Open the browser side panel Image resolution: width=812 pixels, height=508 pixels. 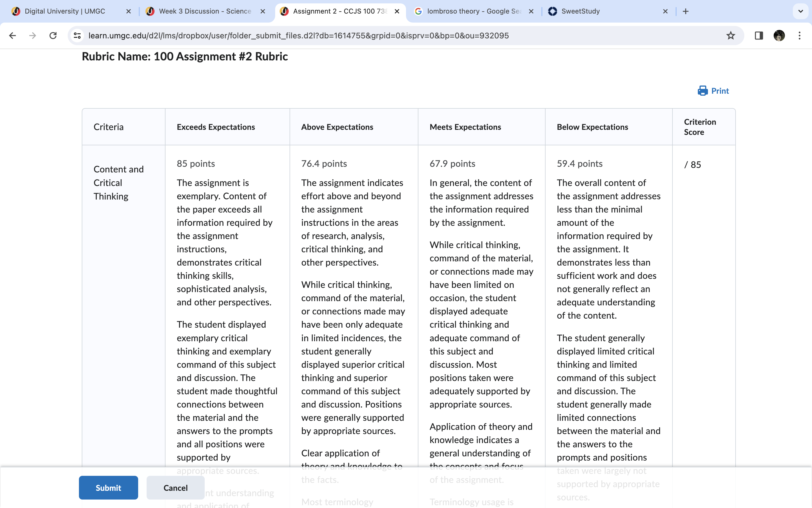coord(759,36)
